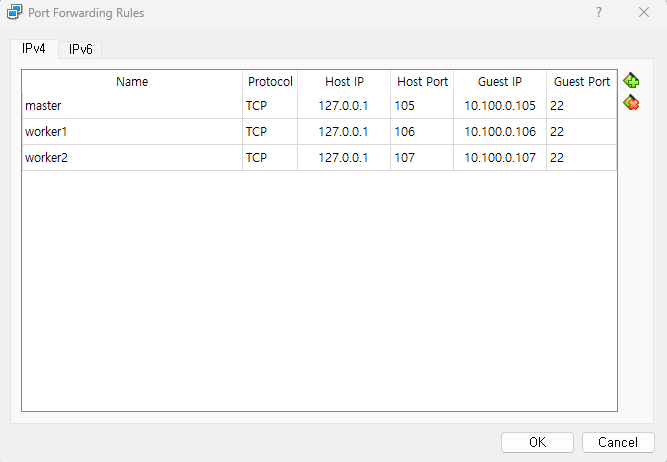The image size is (667, 462).
Task: Click the remove selected rule icon
Action: (631, 103)
